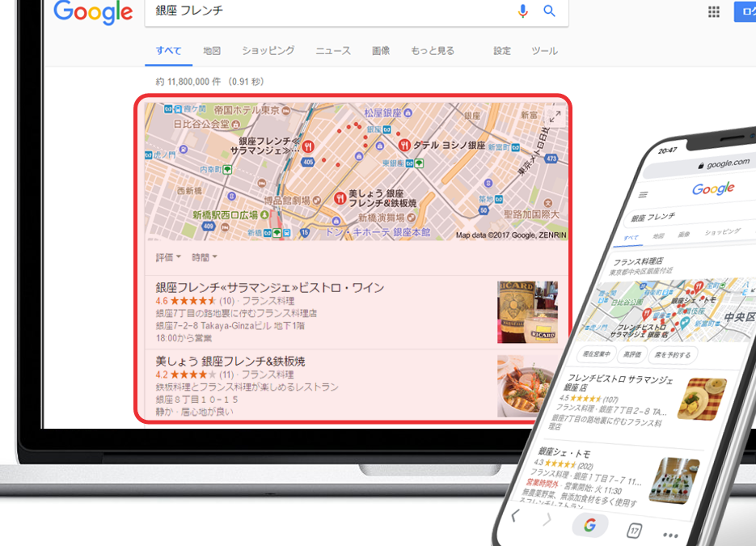Select 地図 tab on the phone
This screenshot has height=546, width=756.
(x=658, y=236)
